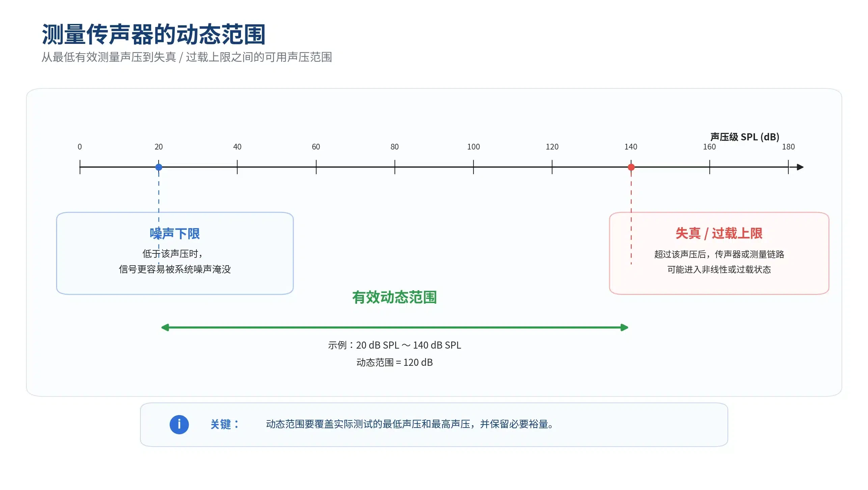The width and height of the screenshot is (868, 490).
Task: Click the axis tick label 60
Action: click(x=316, y=147)
